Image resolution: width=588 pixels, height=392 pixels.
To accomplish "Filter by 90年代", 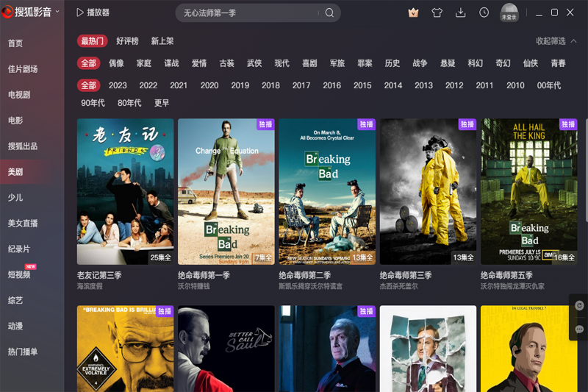I will coord(93,103).
